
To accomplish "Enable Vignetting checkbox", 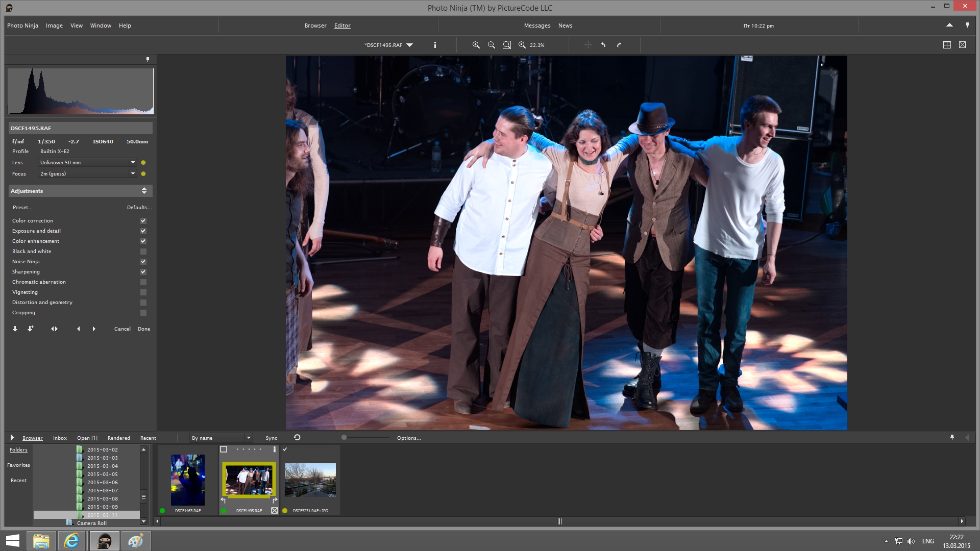I will click(143, 292).
